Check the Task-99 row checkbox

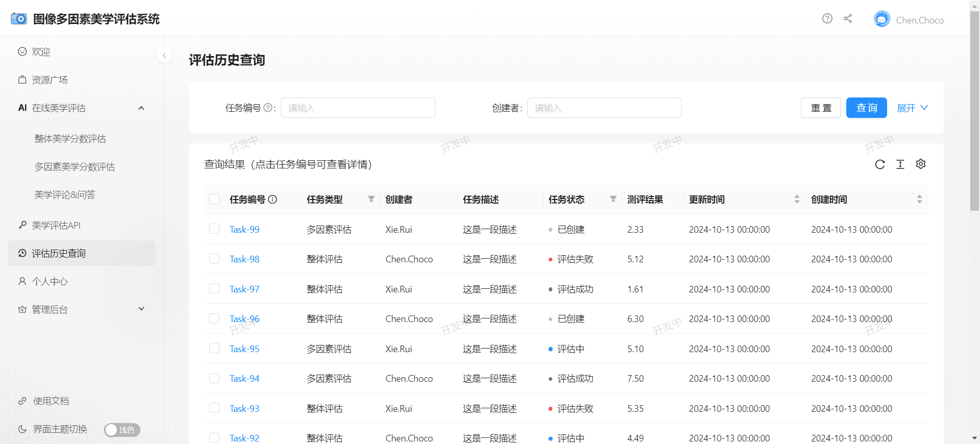click(214, 229)
